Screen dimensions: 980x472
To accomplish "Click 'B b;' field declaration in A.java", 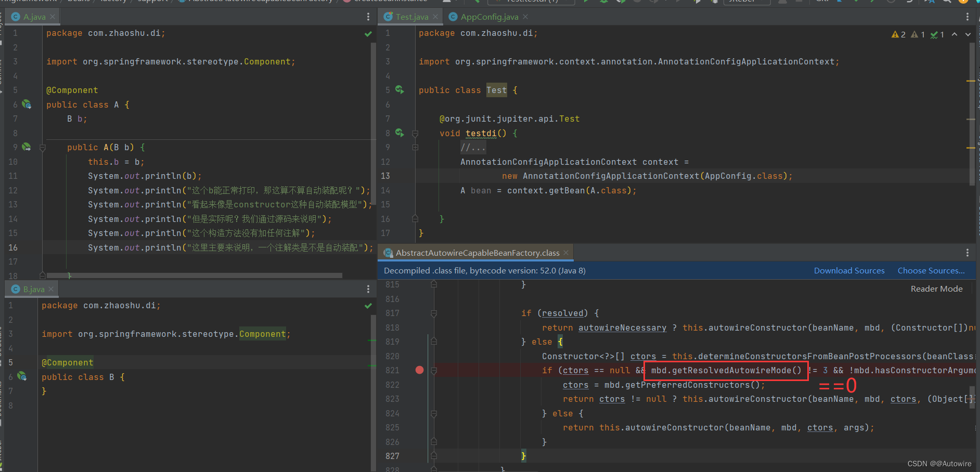I will click(77, 119).
